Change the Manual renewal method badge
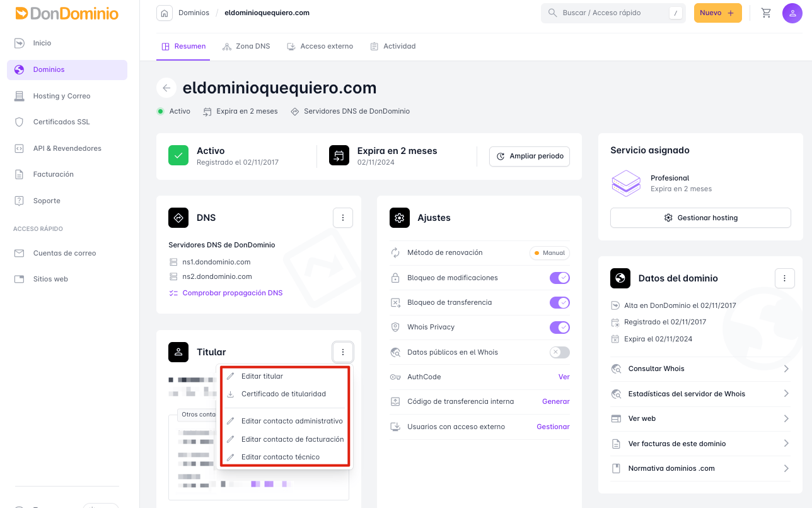 point(550,253)
